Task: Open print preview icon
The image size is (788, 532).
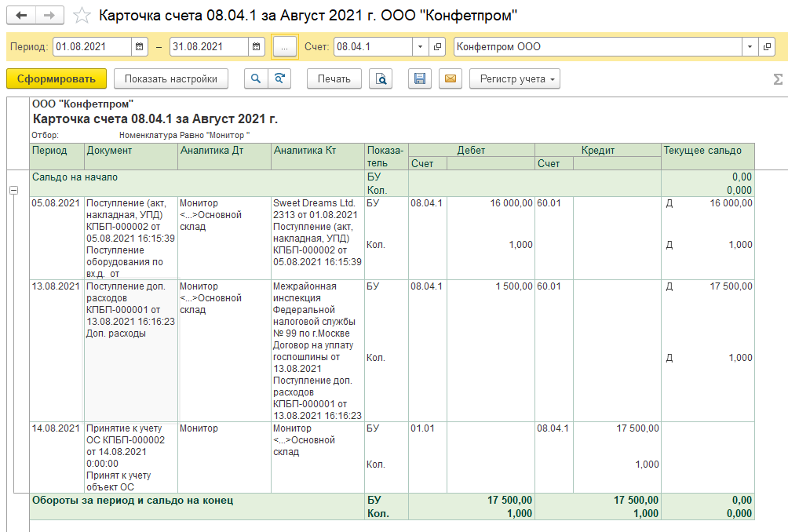Action: click(x=381, y=78)
